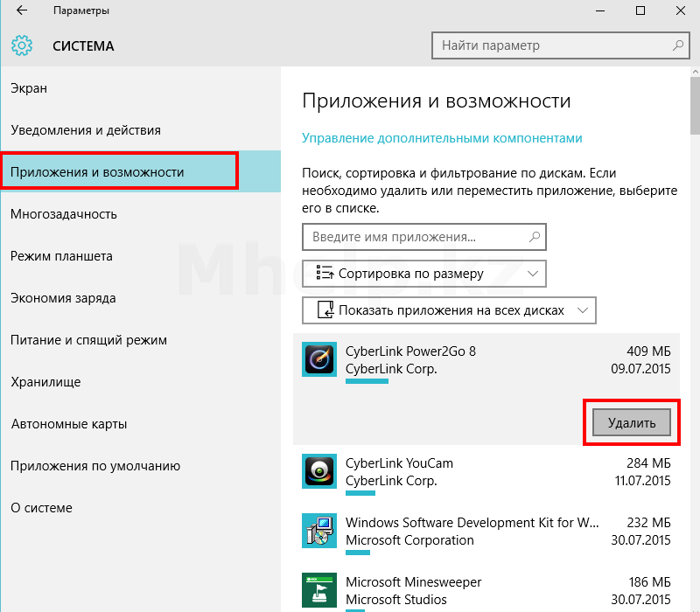Image resolution: width=700 pixels, height=612 pixels.
Task: Focus the Найти параметр search field
Action: [561, 45]
